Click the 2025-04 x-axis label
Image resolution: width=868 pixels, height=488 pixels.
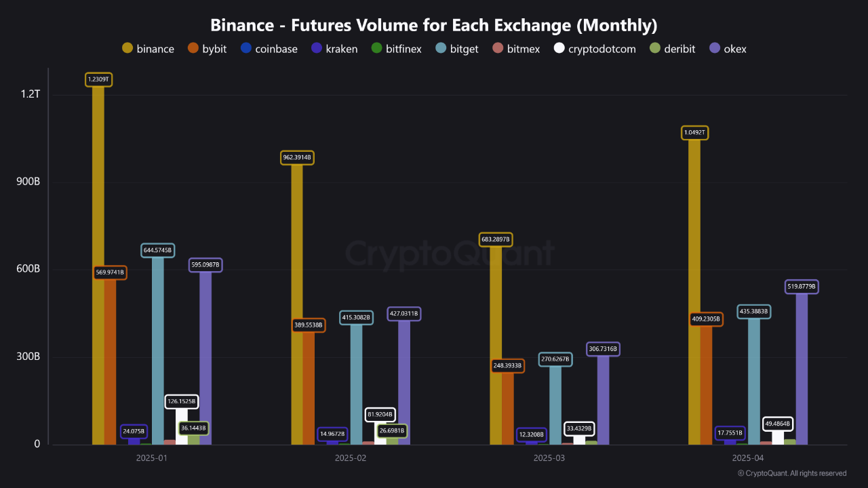click(749, 458)
